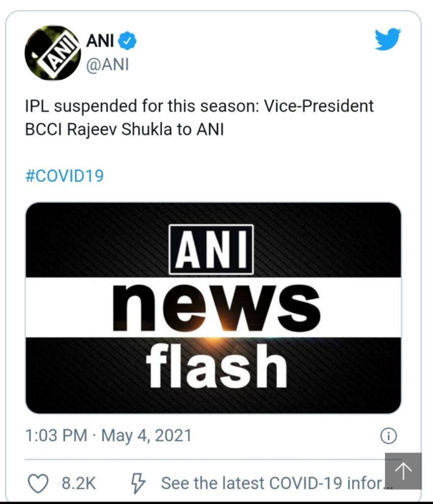Image resolution: width=433 pixels, height=504 pixels.
Task: Click the lightning bolt icon
Action: [137, 483]
